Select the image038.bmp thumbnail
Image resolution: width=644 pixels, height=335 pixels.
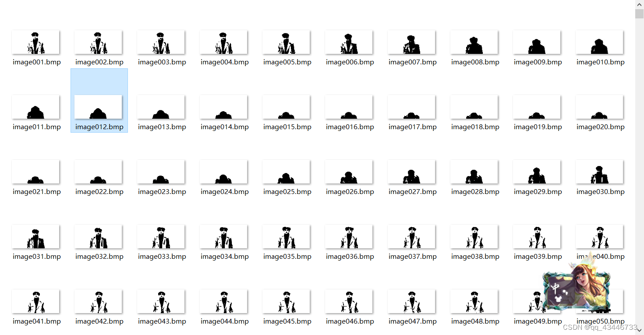pyautogui.click(x=474, y=236)
